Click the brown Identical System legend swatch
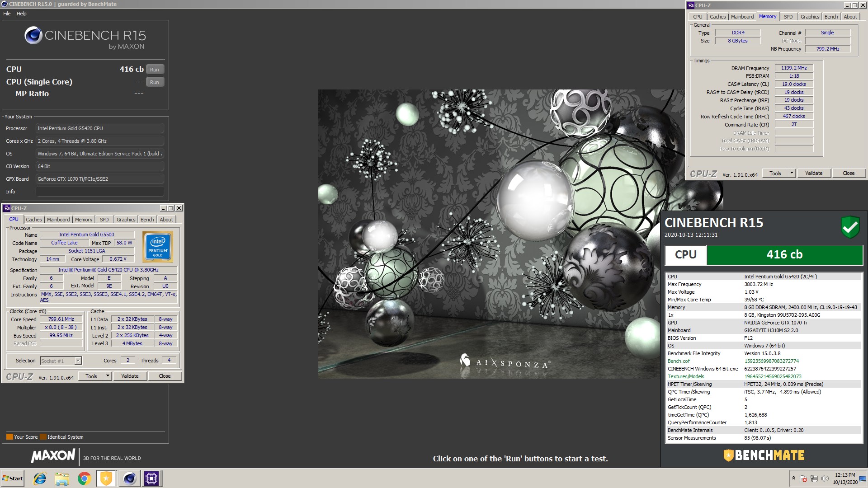 coord(43,437)
